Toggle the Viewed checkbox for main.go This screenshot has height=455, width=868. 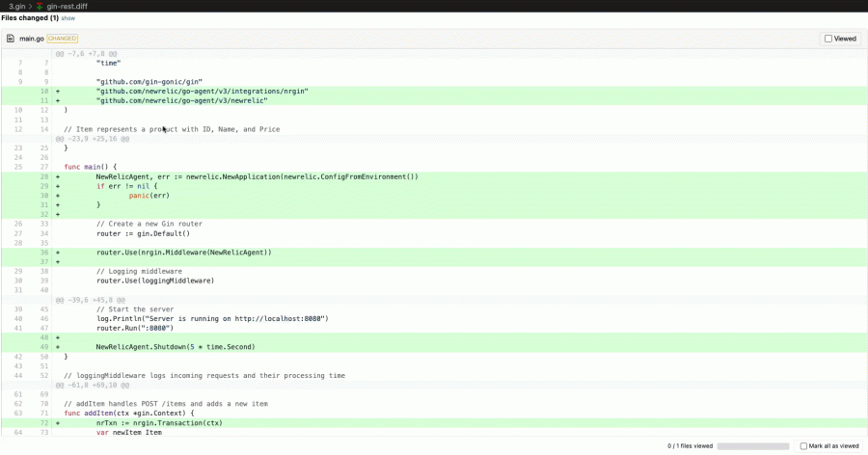[x=828, y=39]
